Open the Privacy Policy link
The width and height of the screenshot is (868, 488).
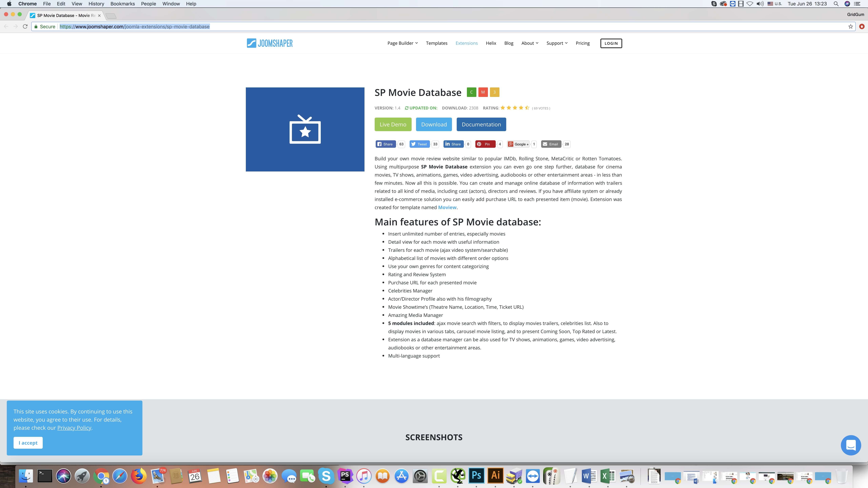click(x=74, y=428)
